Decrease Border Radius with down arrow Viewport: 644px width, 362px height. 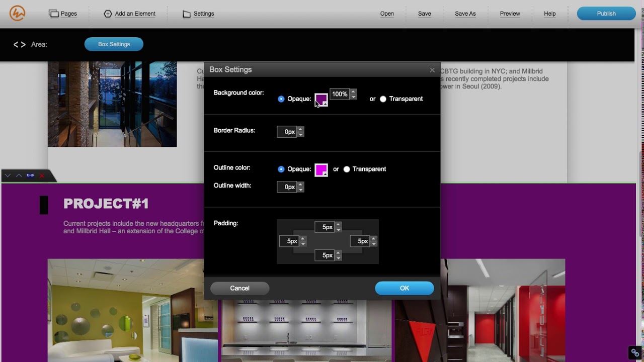click(x=300, y=134)
